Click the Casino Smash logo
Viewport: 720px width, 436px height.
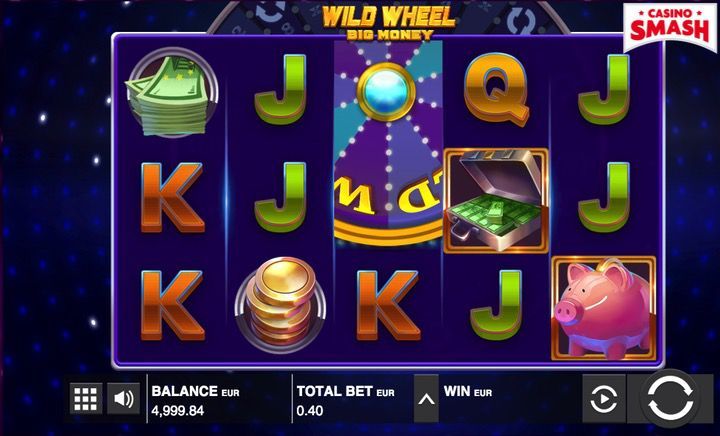[x=669, y=27]
